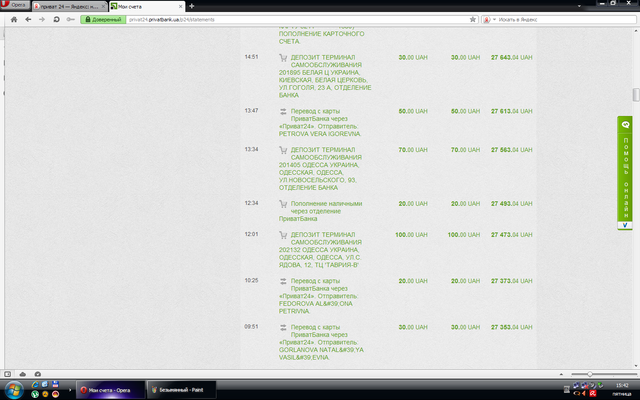Select the ТАВРИЯ-В terminal deposit at 12:01
The height and width of the screenshot is (400, 640).
coord(320,249)
